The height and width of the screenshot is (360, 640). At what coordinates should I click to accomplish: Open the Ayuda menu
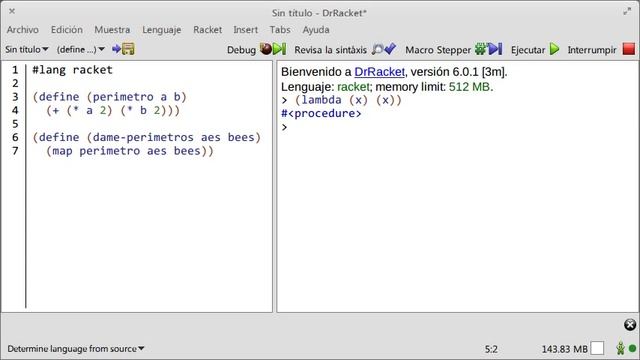tap(316, 30)
